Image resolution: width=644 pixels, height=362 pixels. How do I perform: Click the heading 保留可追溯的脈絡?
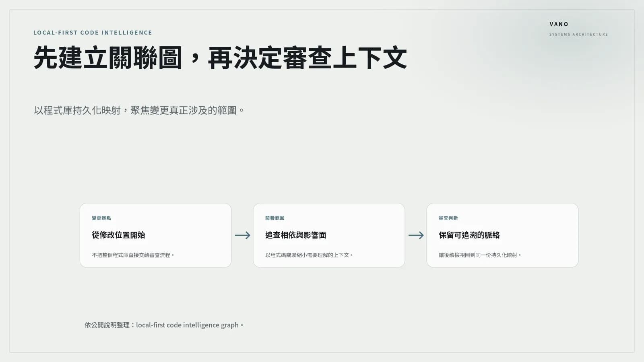point(469,235)
